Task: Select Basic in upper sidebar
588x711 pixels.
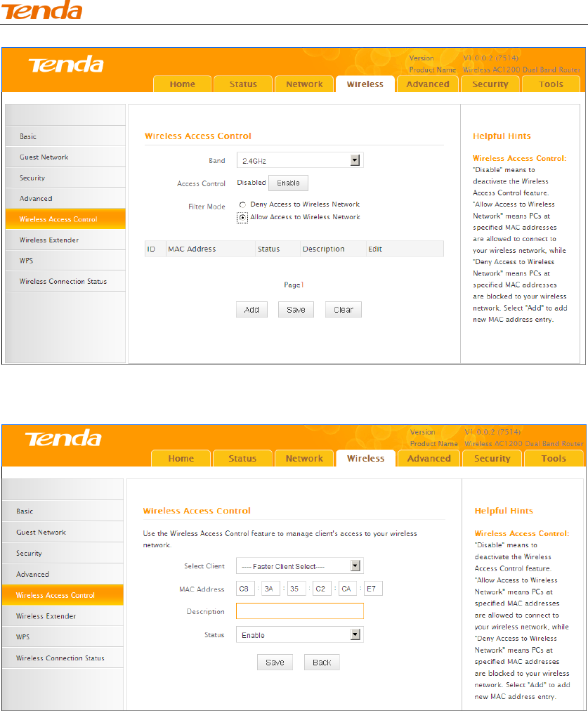Action: click(65, 136)
